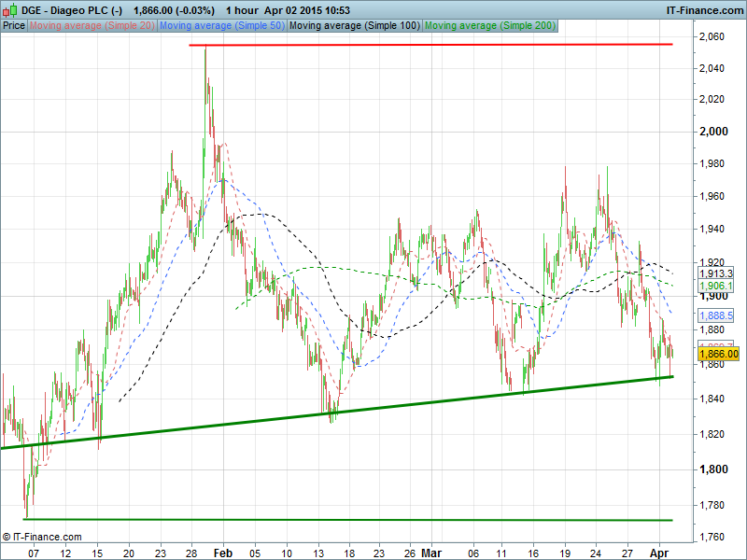
Task: Choose the Moving average (Simple 200) tab
Action: 489,26
